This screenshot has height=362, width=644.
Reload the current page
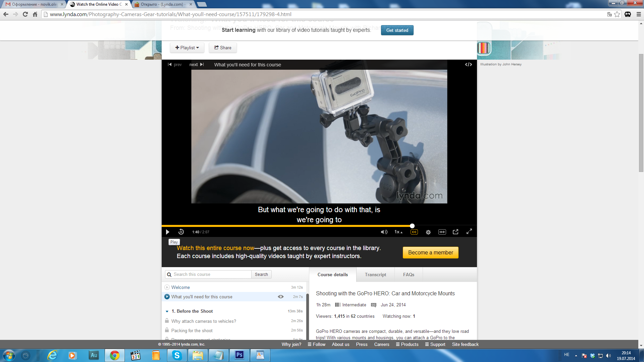click(x=25, y=14)
